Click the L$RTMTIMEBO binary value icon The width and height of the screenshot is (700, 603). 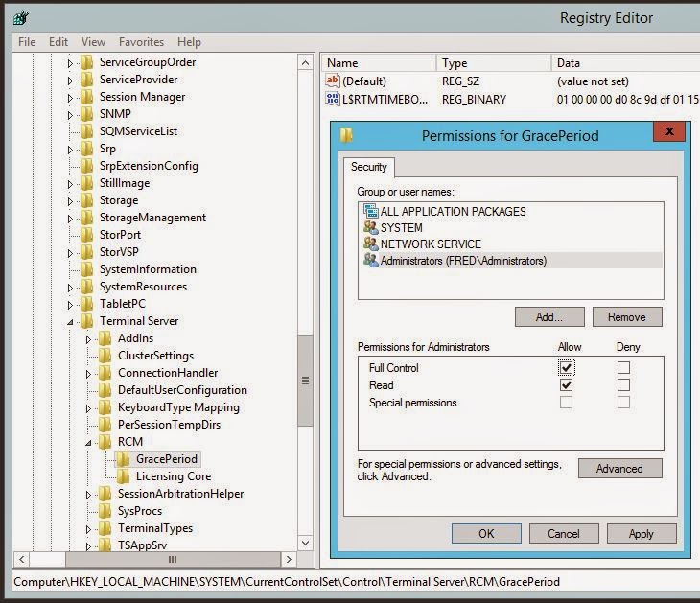point(333,99)
